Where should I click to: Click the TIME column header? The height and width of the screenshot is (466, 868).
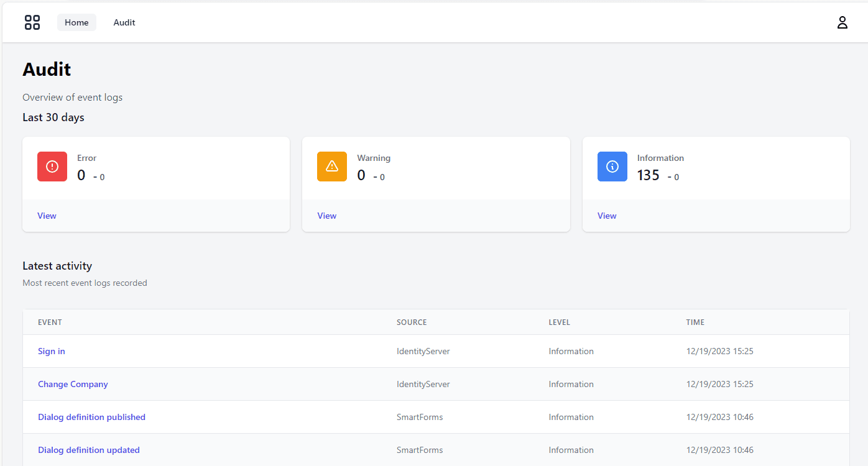695,322
